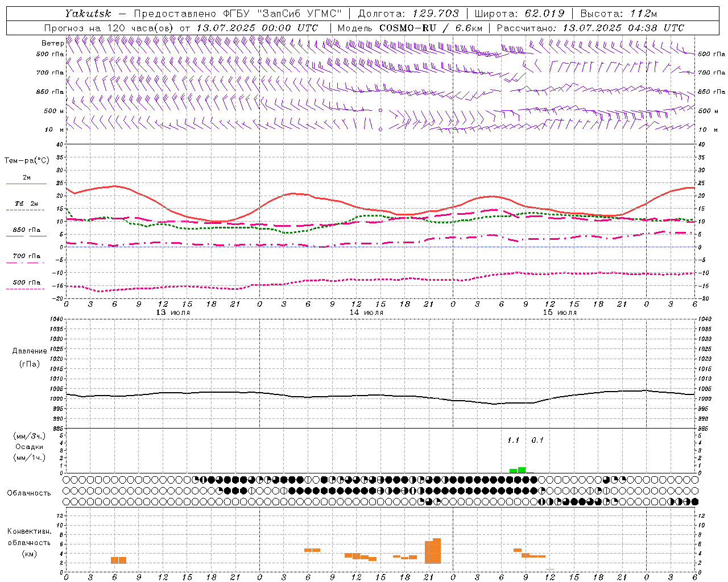Click the 0.1 precipitation amount value
This screenshot has height=582, width=728.
click(537, 440)
